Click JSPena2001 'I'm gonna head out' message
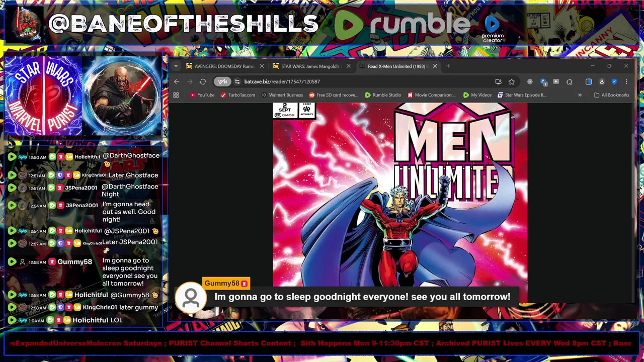Screen dimensions: 644x362 (x=129, y=212)
